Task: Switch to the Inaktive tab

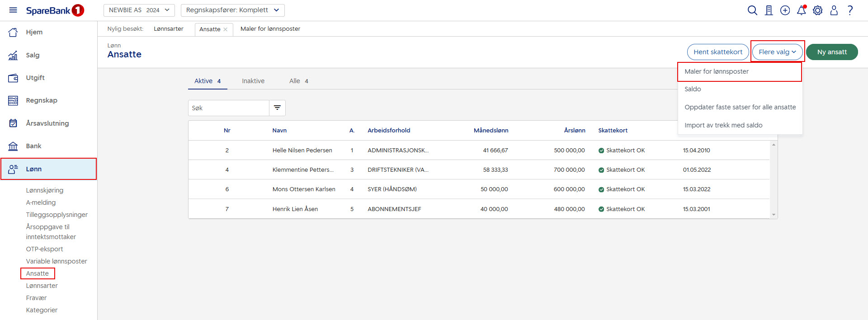Action: (253, 81)
